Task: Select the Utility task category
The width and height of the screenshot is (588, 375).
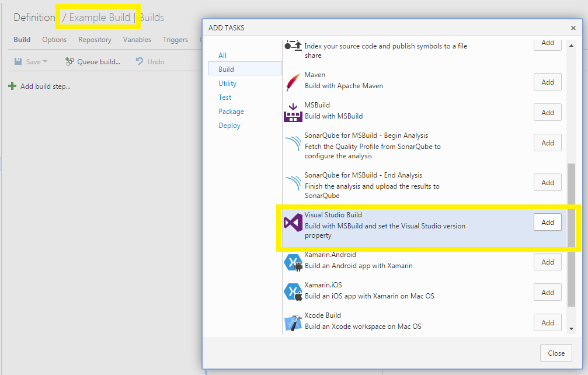Action: click(229, 83)
